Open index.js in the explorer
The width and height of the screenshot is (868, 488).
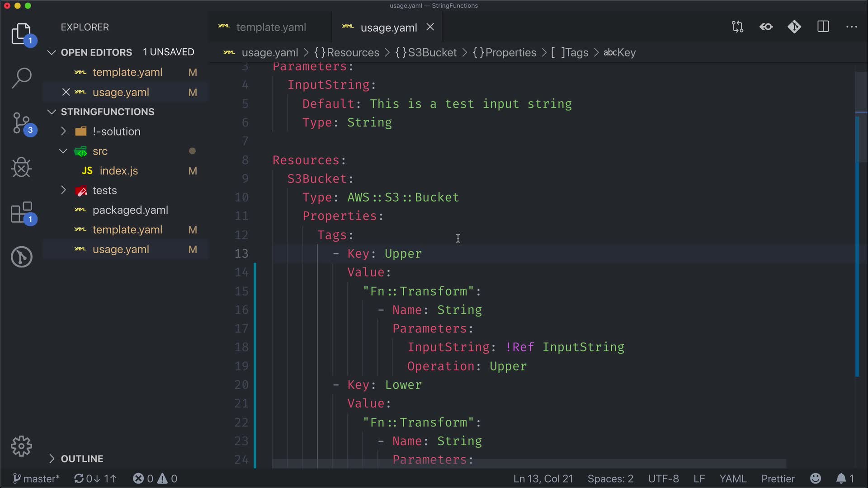[118, 171]
